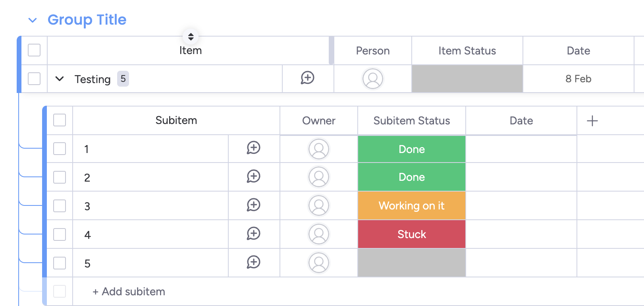Click Add subitem

click(129, 292)
